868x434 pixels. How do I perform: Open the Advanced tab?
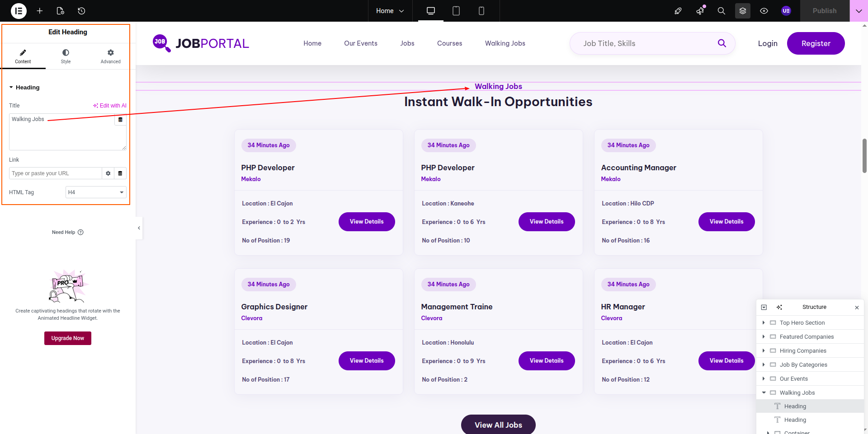pos(110,56)
